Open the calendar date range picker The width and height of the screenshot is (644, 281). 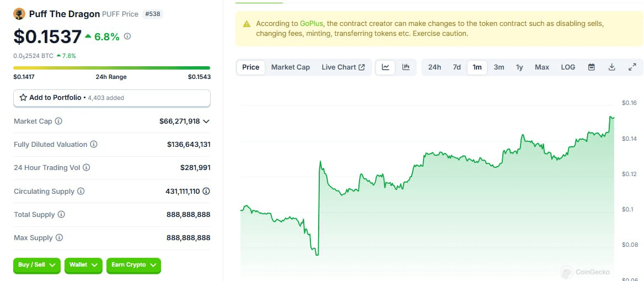click(x=592, y=67)
